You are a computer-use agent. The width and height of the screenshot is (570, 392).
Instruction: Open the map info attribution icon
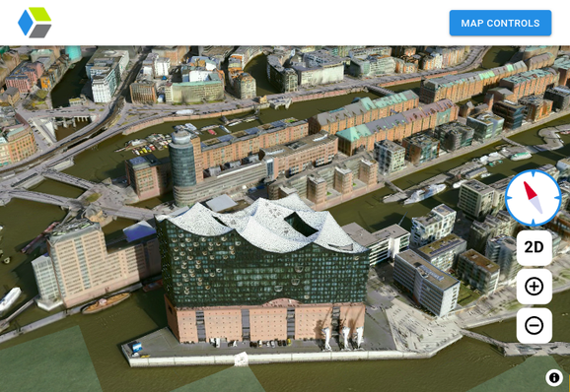(x=554, y=378)
